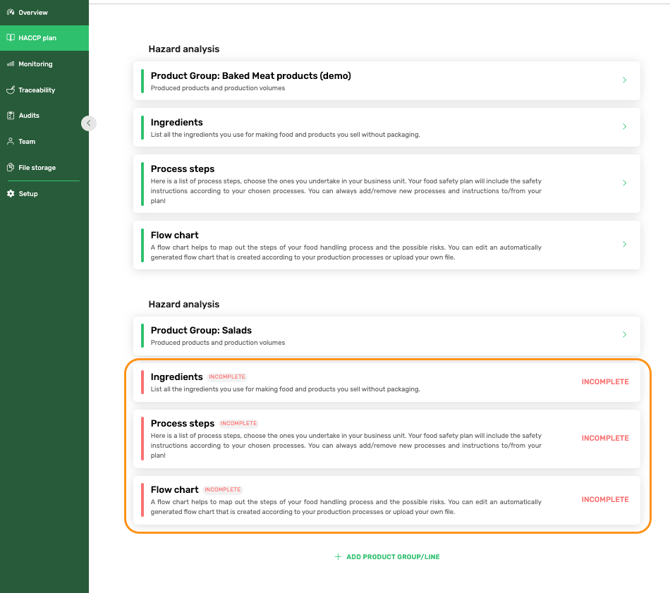Expand the complete Process steps card chevron
The height and width of the screenshot is (593, 670).
(x=624, y=183)
